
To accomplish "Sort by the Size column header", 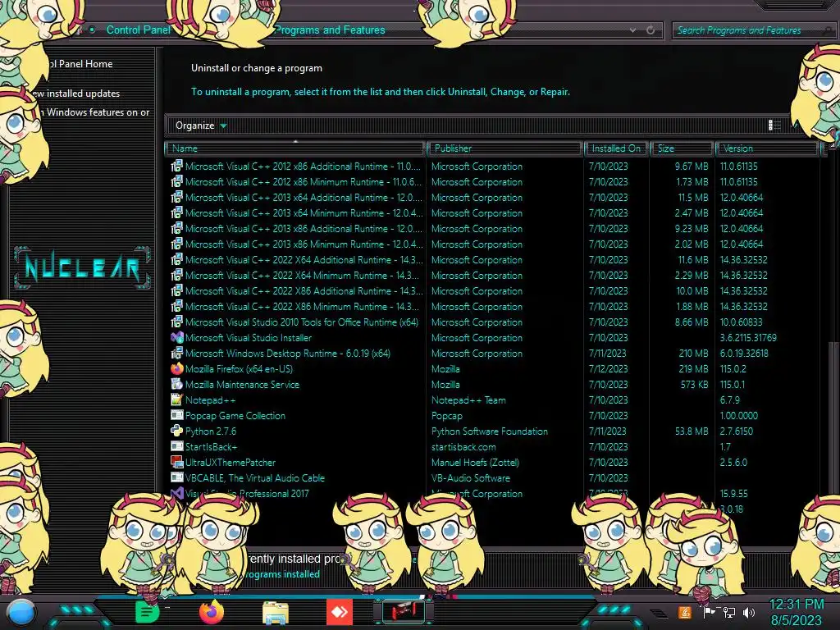I will (x=682, y=148).
